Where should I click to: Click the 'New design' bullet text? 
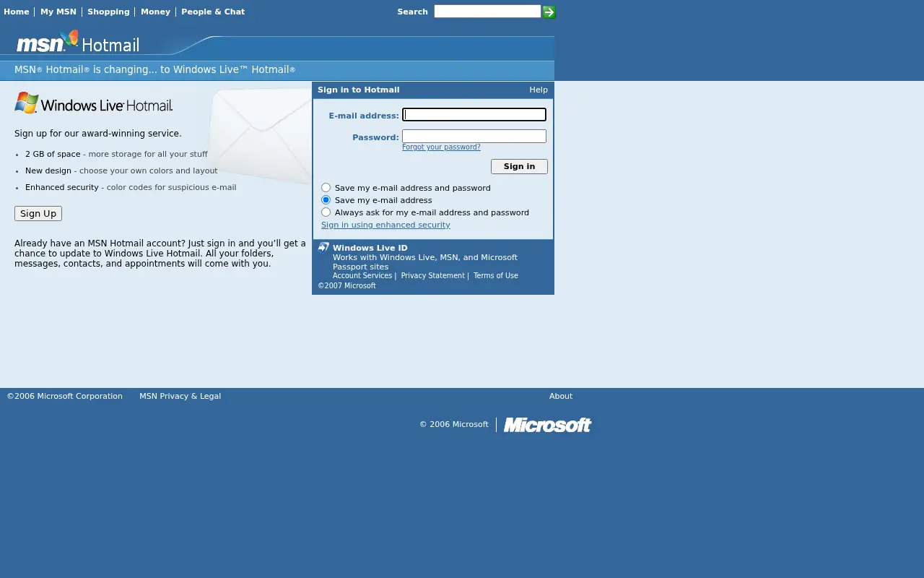pos(48,171)
